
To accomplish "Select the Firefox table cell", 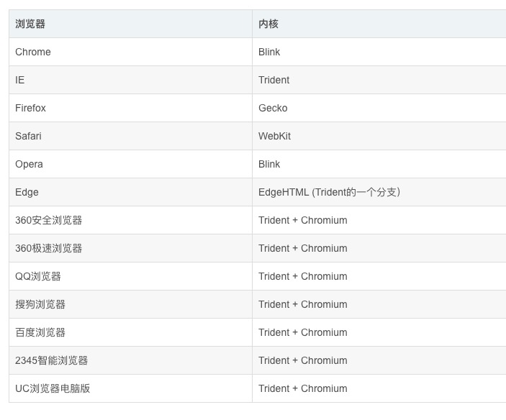I will pos(30,108).
